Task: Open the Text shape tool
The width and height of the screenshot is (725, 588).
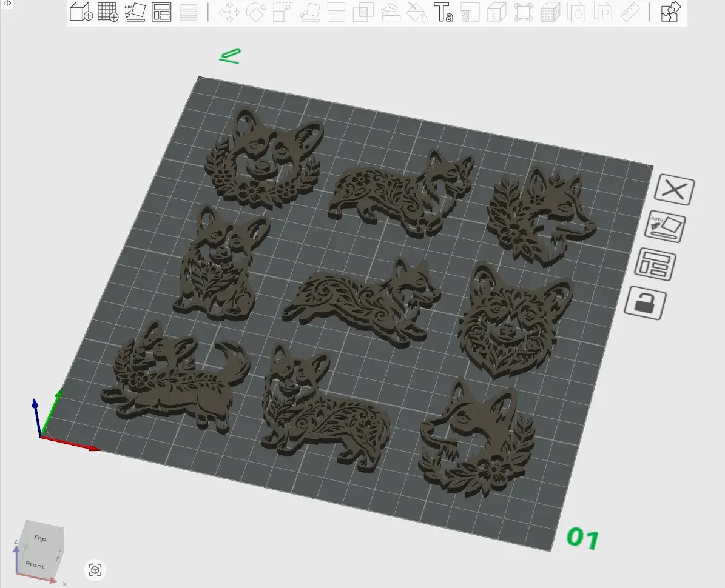Action: point(443,12)
